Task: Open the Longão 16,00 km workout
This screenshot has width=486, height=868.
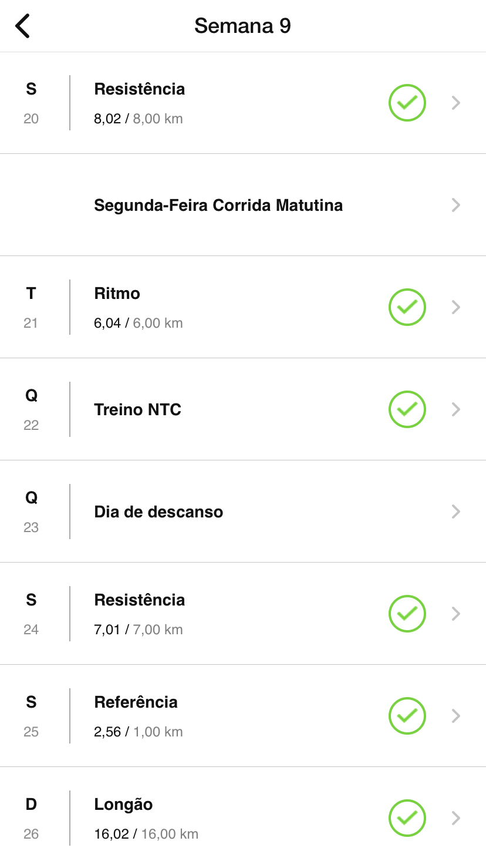Action: point(146,818)
